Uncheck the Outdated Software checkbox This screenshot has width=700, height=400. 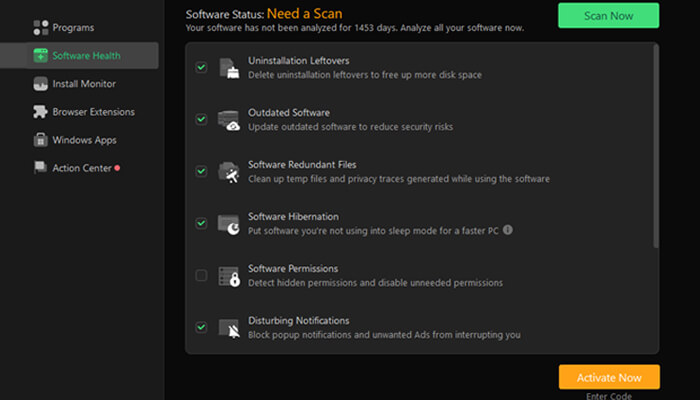pyautogui.click(x=201, y=119)
